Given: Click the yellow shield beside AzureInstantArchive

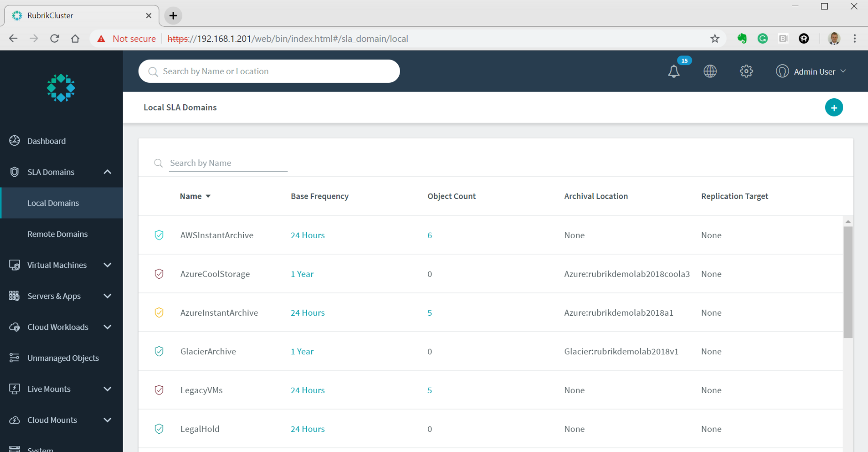Looking at the screenshot, I should (x=159, y=312).
